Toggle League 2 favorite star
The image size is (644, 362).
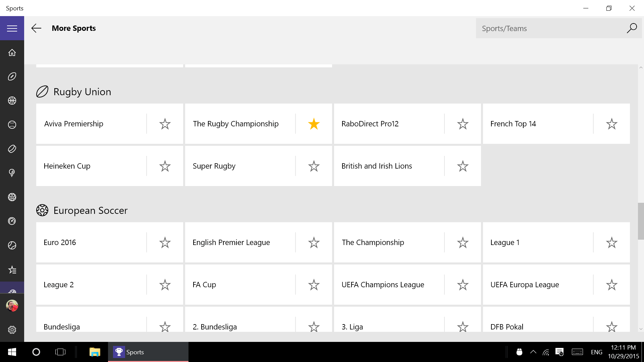165,285
